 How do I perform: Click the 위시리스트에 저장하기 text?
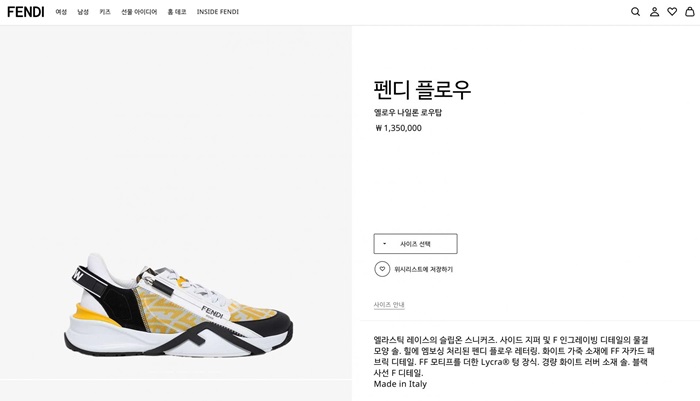(x=423, y=269)
